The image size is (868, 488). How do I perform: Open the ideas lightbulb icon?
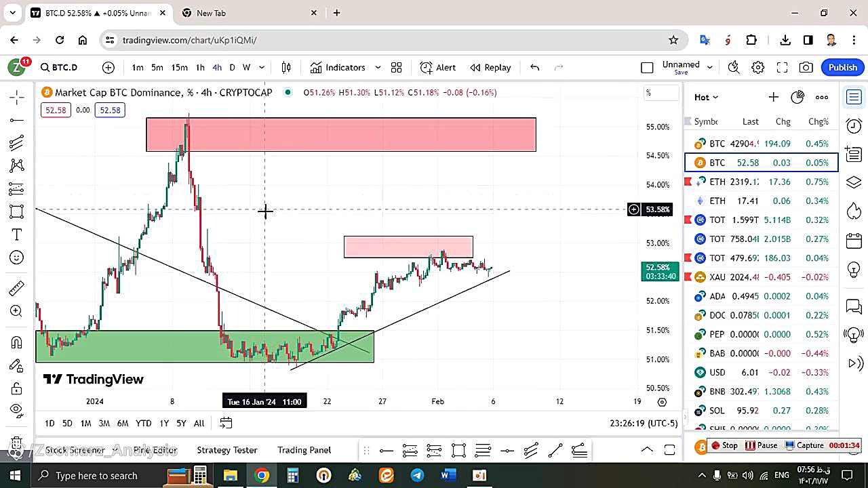coord(854,269)
